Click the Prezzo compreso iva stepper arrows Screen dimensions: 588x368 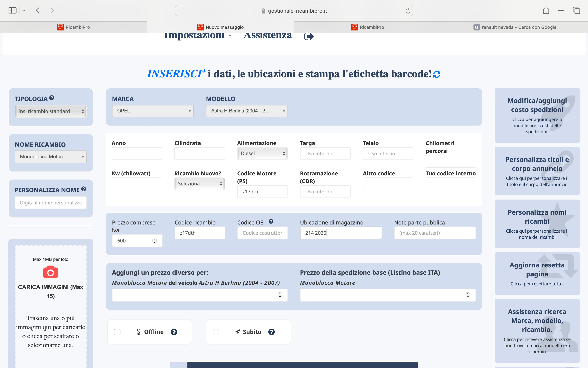[155, 241]
